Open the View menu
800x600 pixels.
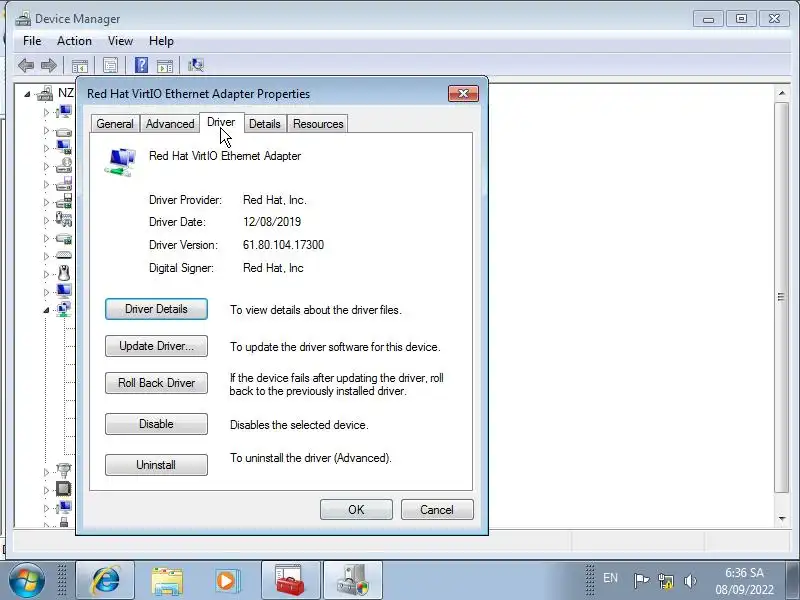tap(120, 41)
